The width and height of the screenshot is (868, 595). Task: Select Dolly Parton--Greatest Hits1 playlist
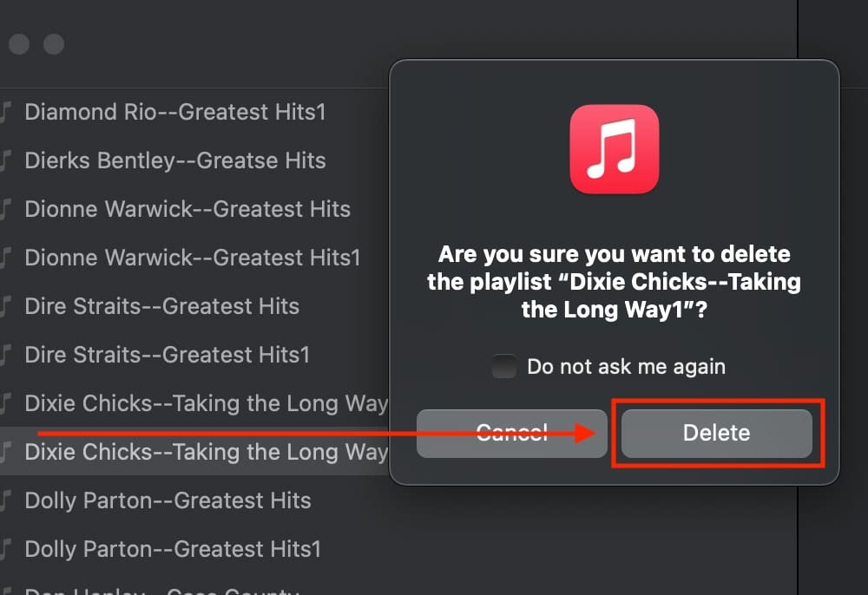coord(173,550)
